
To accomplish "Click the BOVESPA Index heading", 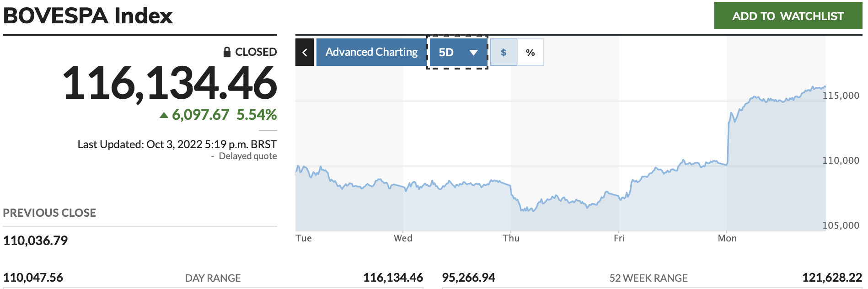I will point(88,16).
